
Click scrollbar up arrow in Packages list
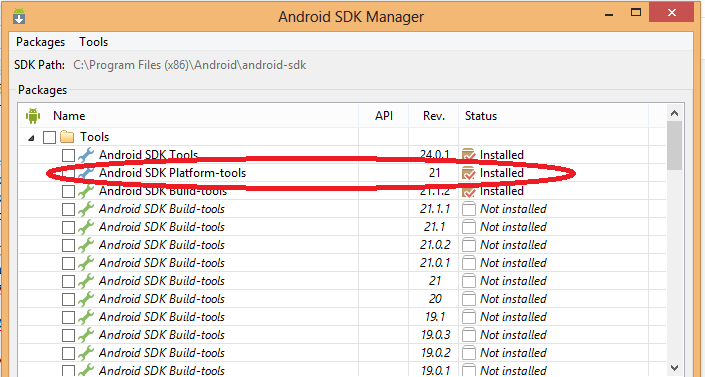pyautogui.click(x=674, y=113)
